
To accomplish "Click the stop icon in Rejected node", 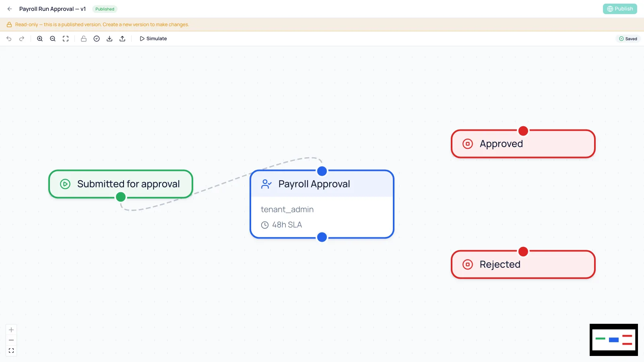I will 468,265.
